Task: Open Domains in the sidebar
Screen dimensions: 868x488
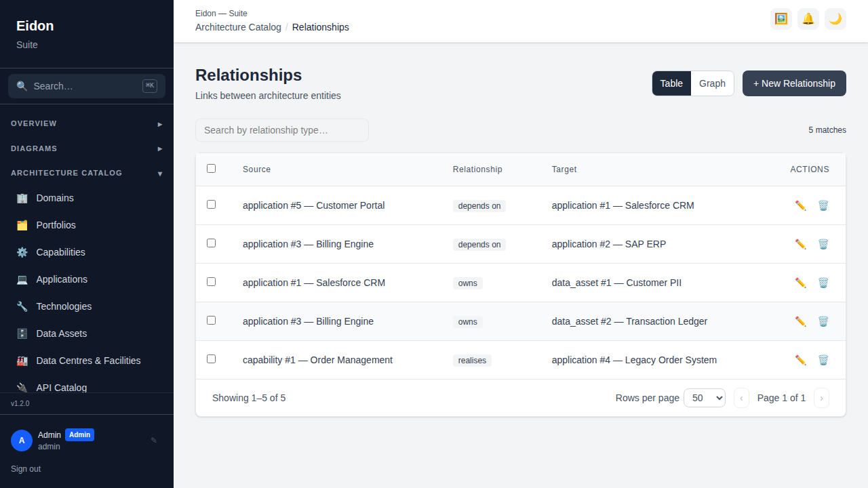Action: click(87, 198)
